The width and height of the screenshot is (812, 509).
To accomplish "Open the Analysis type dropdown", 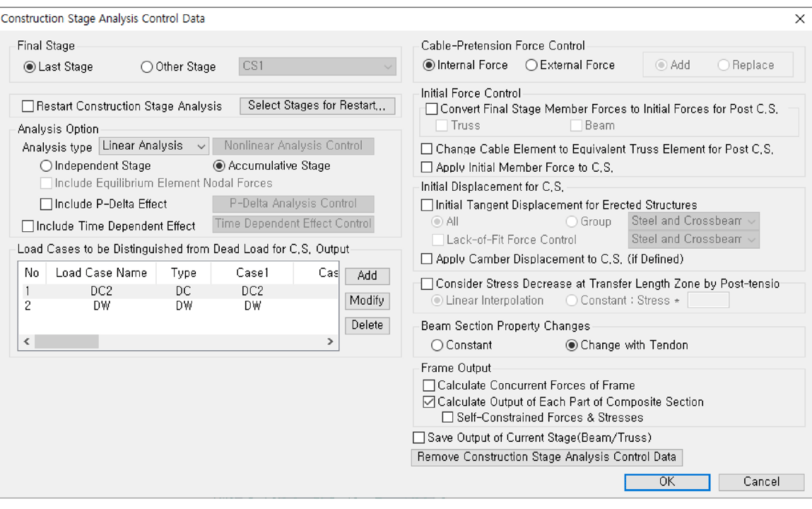I will point(153,146).
